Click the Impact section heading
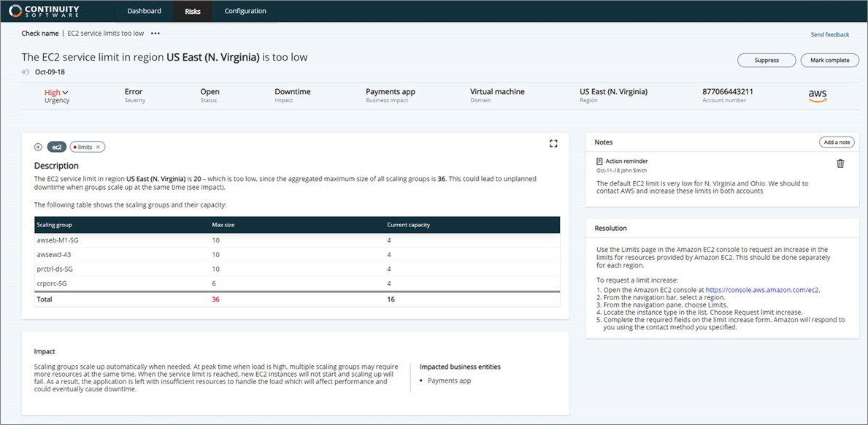868x425 pixels. pos(45,351)
